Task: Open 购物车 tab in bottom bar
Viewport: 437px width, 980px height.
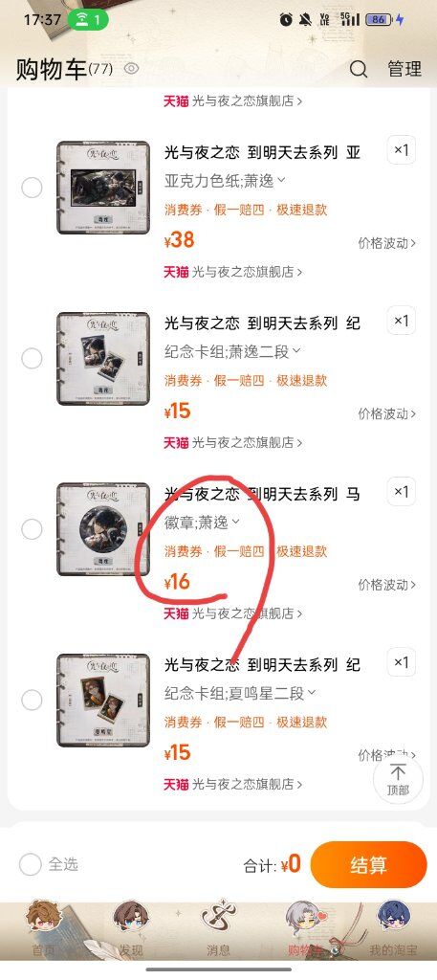Action: [307, 926]
